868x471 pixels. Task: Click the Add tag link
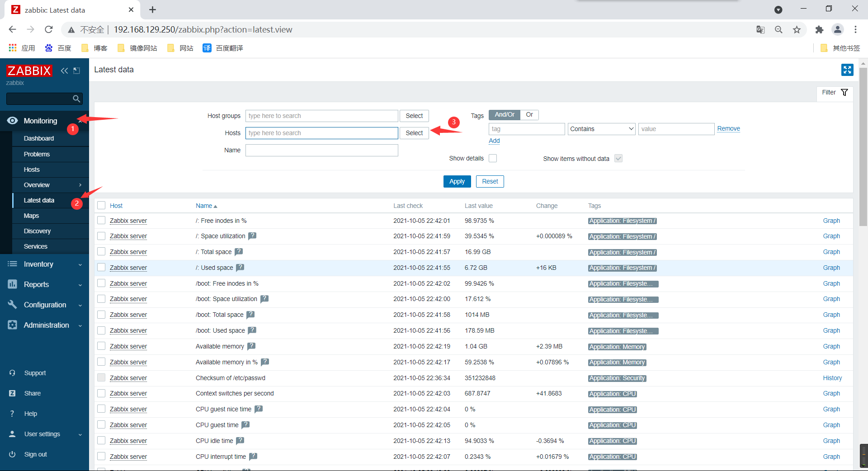click(x=494, y=141)
